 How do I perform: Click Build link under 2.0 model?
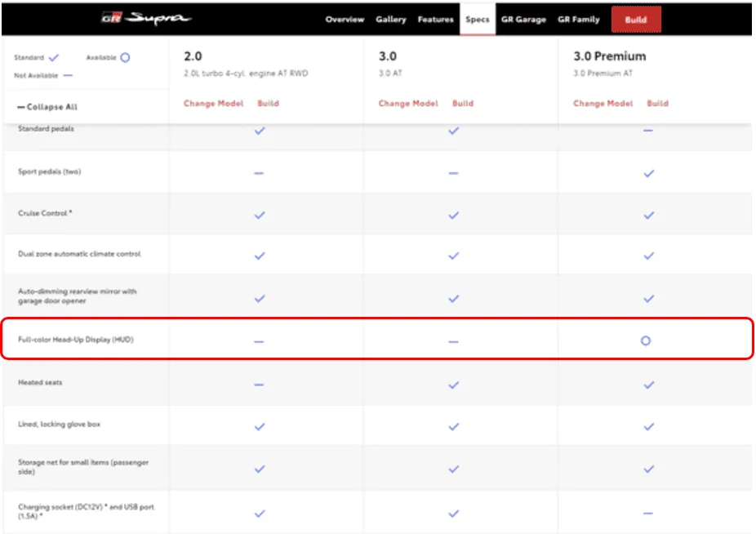coord(268,103)
